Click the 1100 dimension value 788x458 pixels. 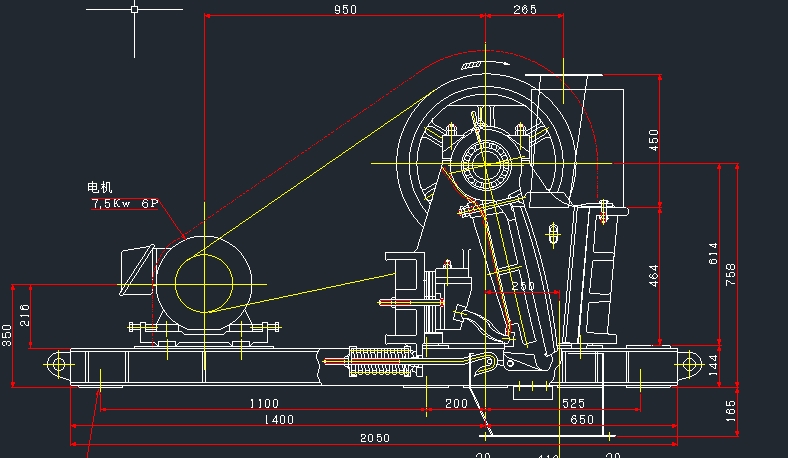tap(264, 403)
